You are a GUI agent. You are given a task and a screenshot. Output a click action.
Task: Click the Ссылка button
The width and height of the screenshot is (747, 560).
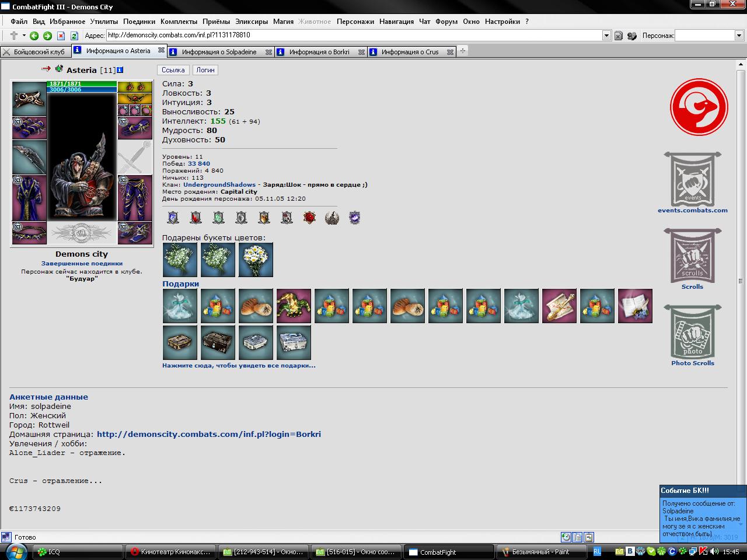click(x=173, y=70)
